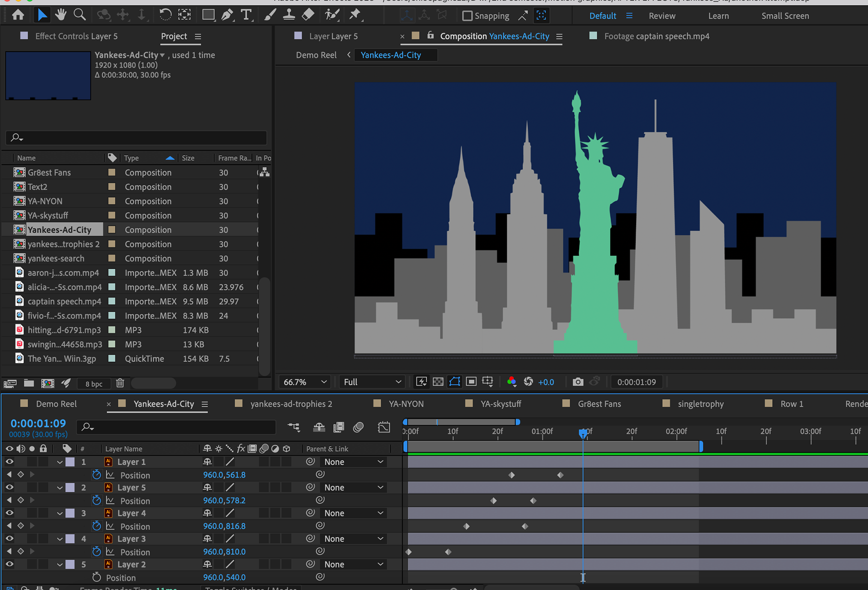This screenshot has width=868, height=590.
Task: Open the Graph Editor
Action: click(x=384, y=427)
